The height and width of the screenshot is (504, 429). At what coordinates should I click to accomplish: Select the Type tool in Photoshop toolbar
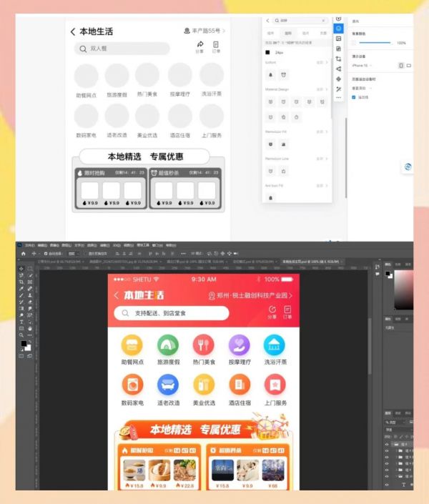pos(21,322)
